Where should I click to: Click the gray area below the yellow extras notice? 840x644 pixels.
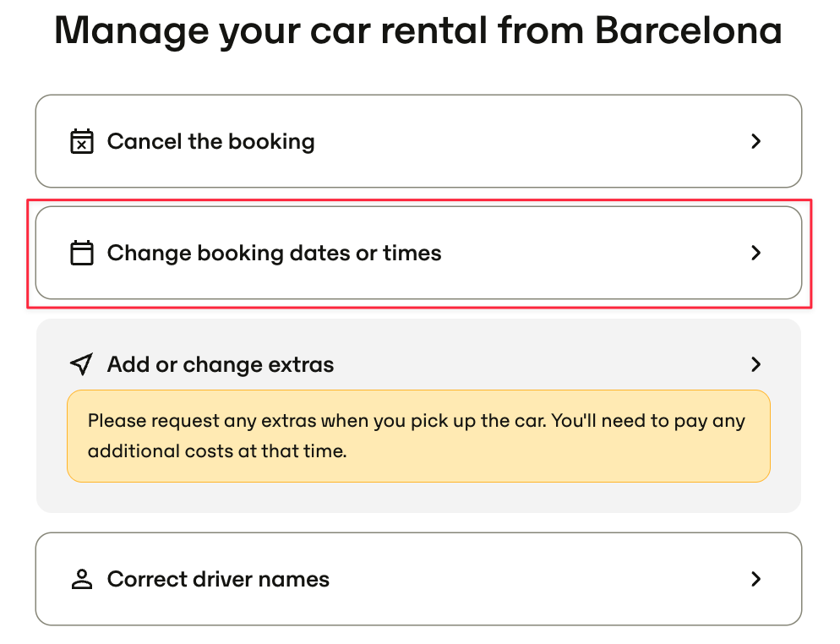(x=418, y=498)
